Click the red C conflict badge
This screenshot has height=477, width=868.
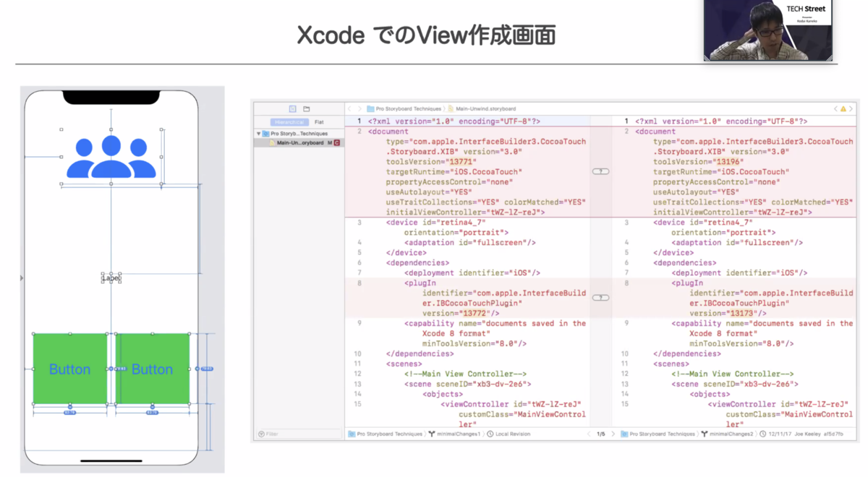pos(337,143)
